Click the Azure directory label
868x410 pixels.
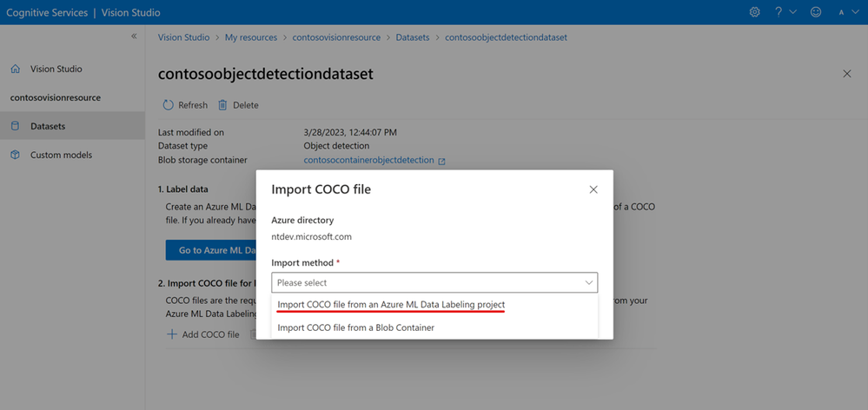302,221
